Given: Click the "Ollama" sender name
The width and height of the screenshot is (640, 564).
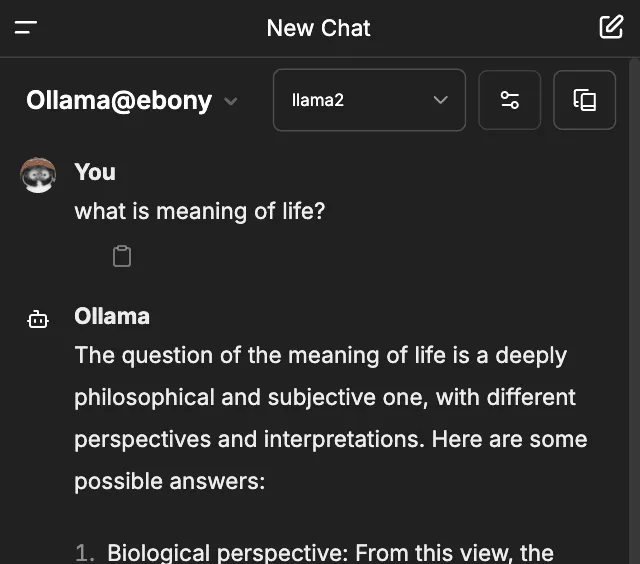Looking at the screenshot, I should pyautogui.click(x=112, y=316).
